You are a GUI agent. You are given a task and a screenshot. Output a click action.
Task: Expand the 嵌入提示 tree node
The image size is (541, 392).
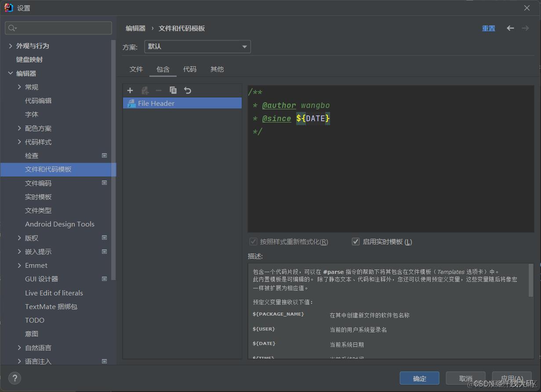point(19,252)
